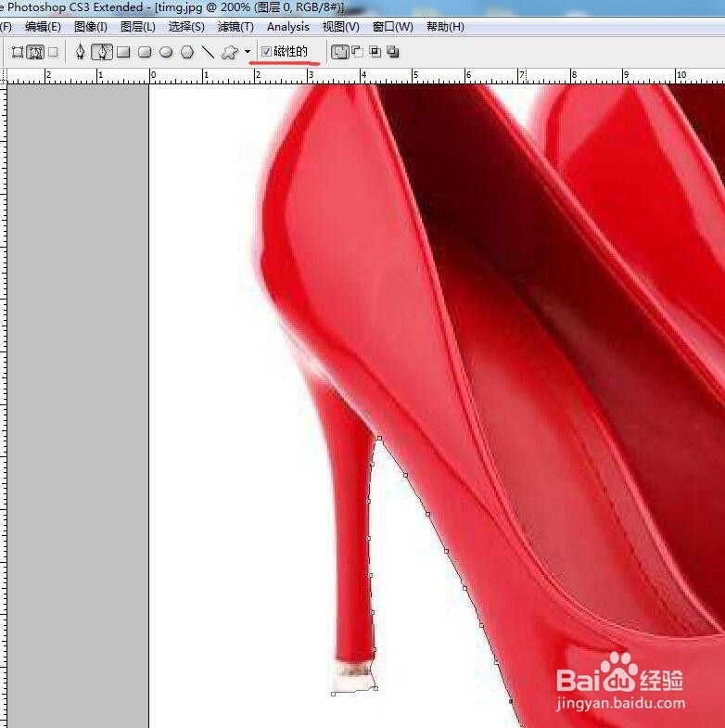
Task: Select the Rectangle shape tool
Action: click(x=123, y=52)
